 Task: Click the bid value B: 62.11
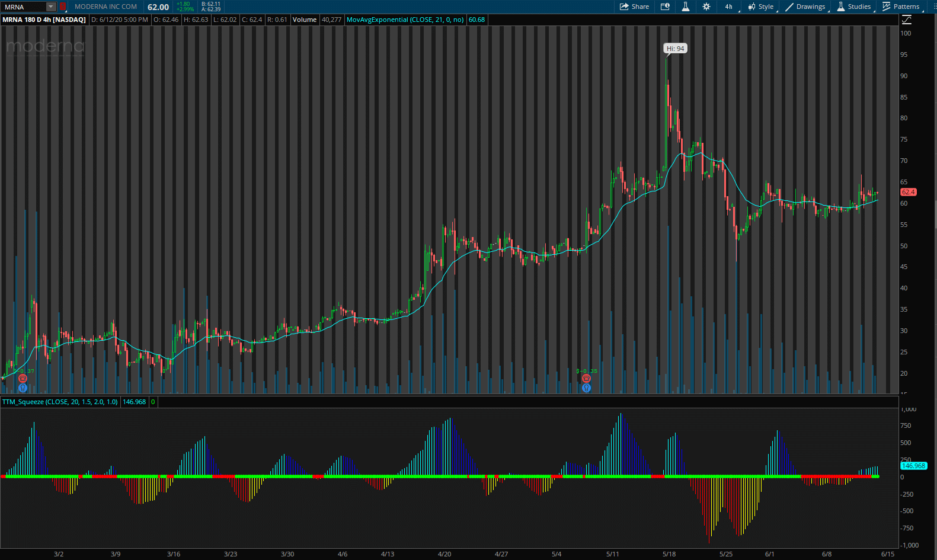pos(211,4)
